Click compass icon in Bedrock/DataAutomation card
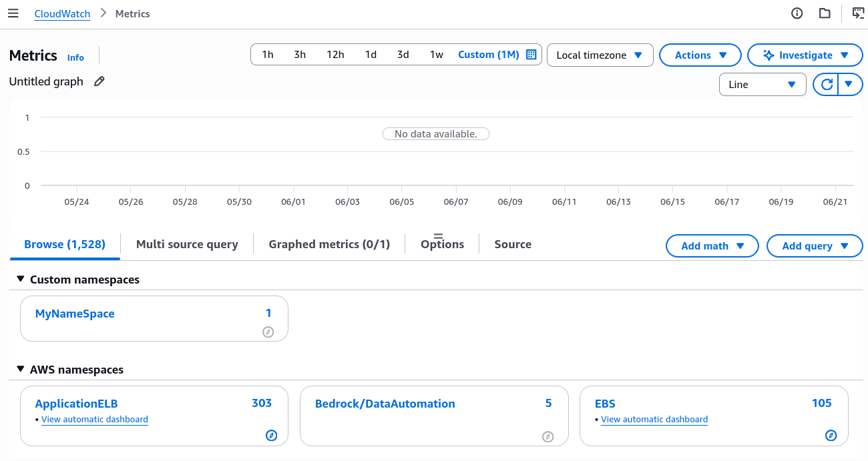 coord(548,437)
